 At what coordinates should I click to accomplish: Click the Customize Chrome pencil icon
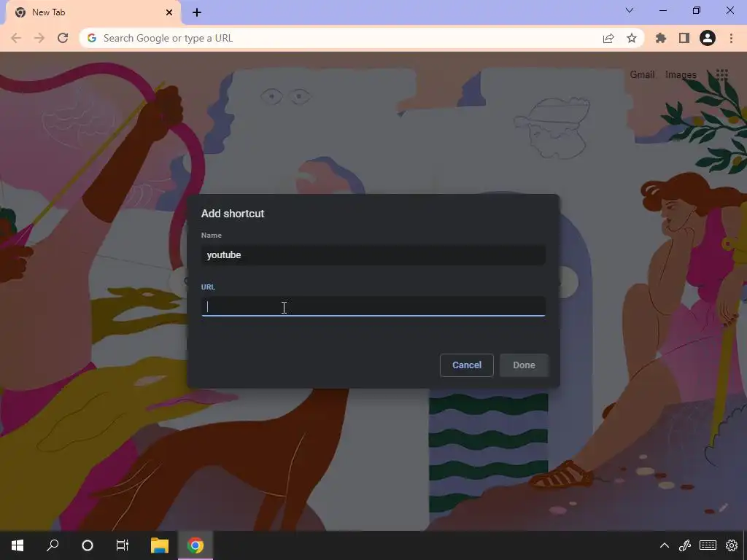[724, 507]
